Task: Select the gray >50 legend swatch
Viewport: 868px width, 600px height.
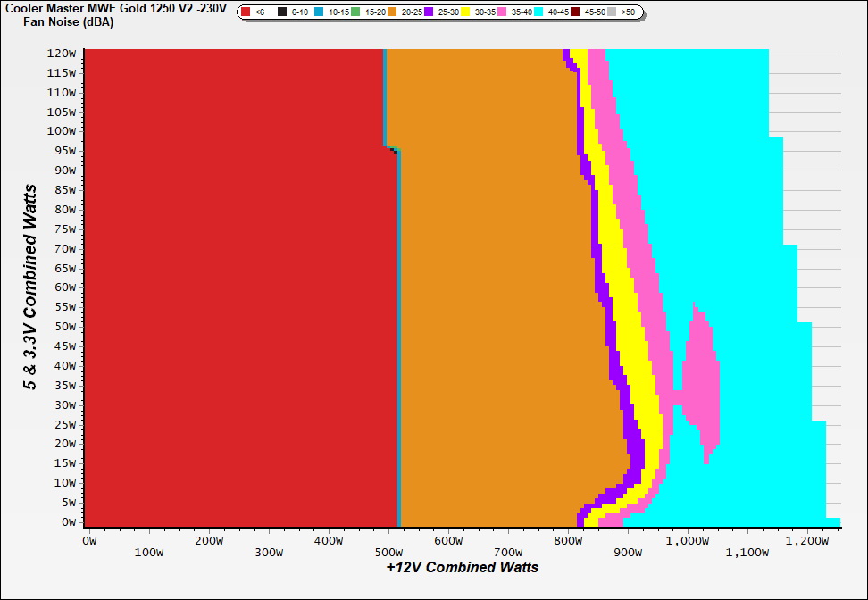Action: click(x=612, y=12)
